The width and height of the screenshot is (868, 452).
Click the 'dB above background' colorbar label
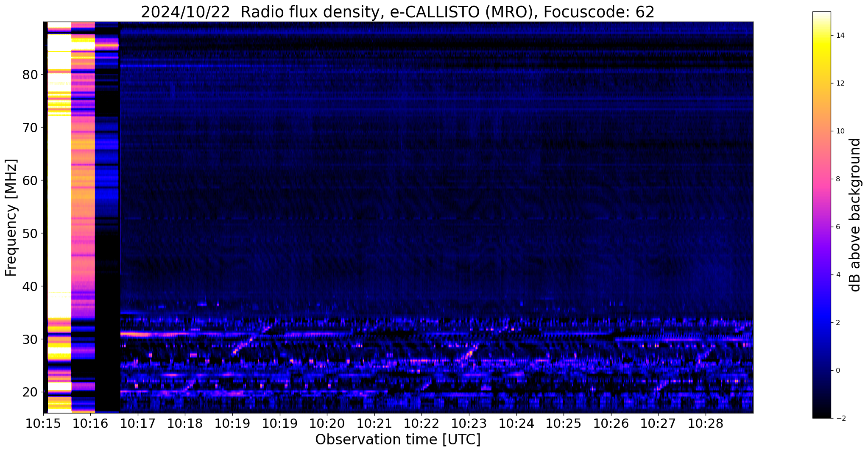855,215
